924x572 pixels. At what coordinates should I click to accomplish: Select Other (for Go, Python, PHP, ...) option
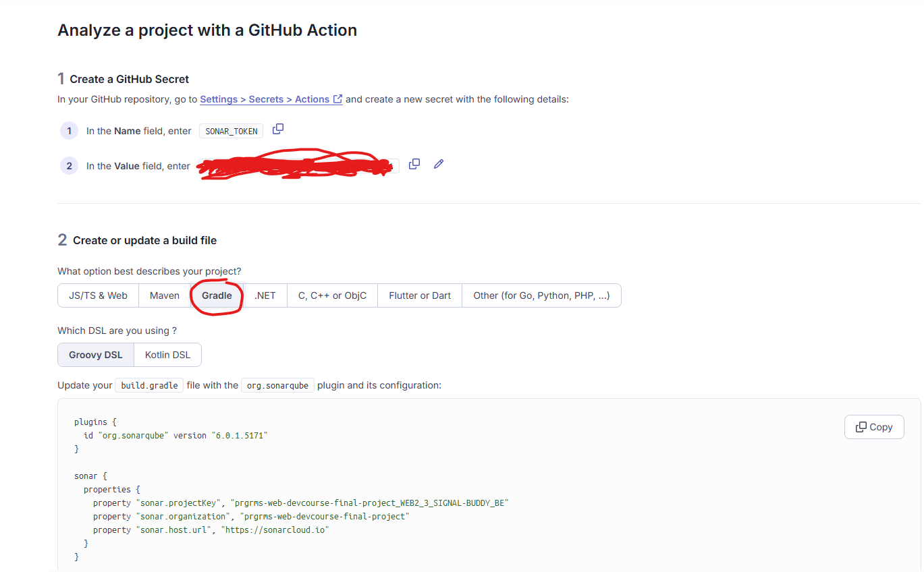pyautogui.click(x=541, y=295)
